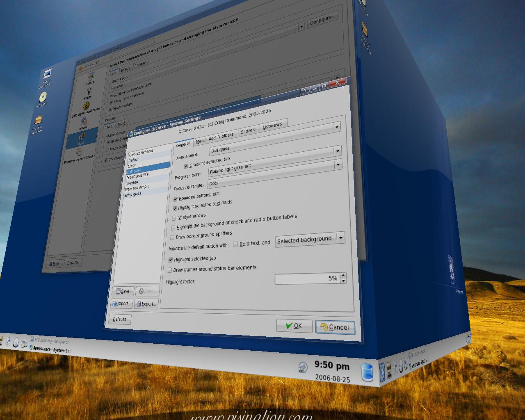Enable highlight background of check and radio labels
The image size is (525, 420).
(x=173, y=228)
